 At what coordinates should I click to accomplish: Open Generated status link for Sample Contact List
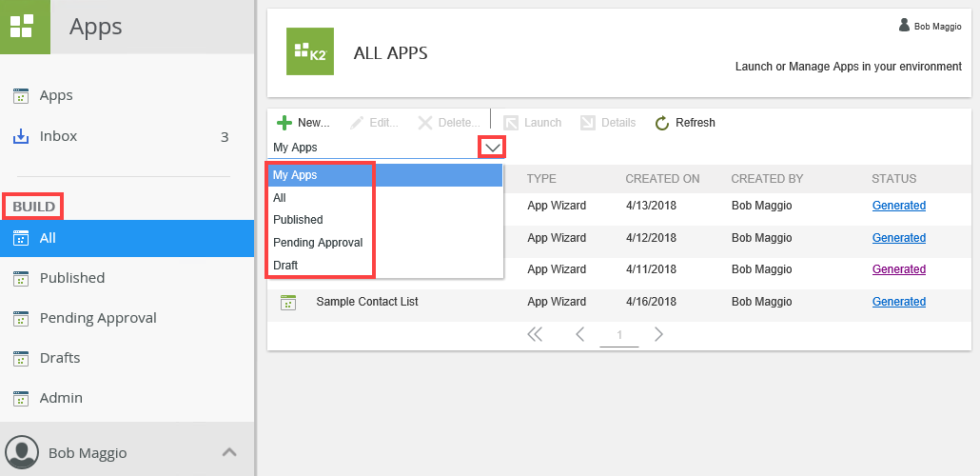click(x=898, y=302)
